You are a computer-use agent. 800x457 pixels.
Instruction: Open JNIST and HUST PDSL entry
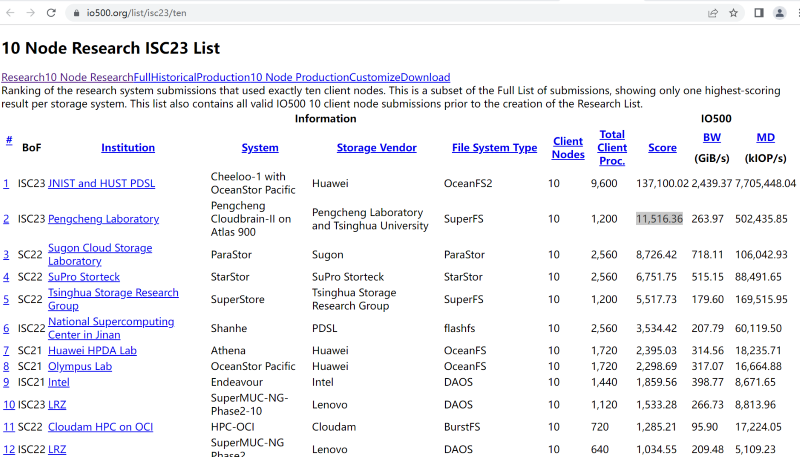point(101,184)
